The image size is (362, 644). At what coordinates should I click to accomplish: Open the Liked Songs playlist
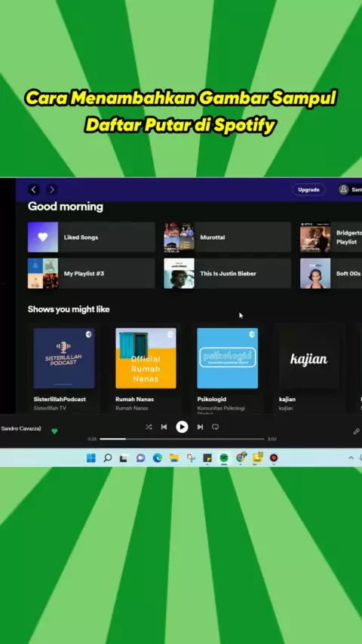coord(91,237)
